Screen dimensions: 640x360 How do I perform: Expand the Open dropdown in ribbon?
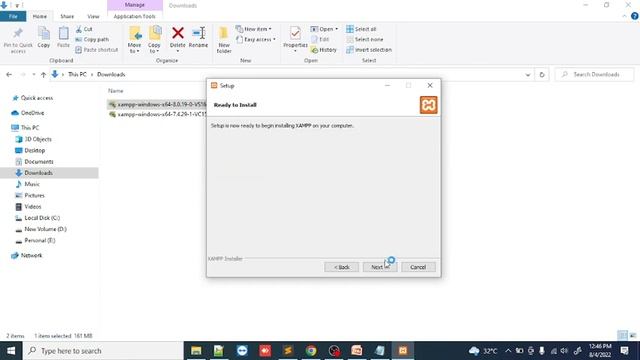tap(324, 29)
